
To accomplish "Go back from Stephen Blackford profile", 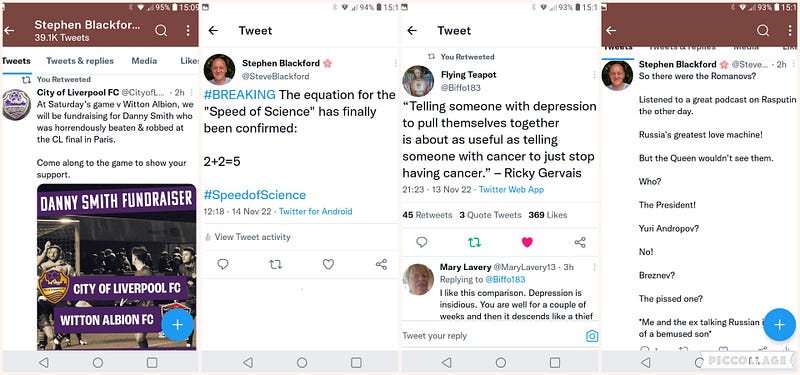I will pos(9,31).
